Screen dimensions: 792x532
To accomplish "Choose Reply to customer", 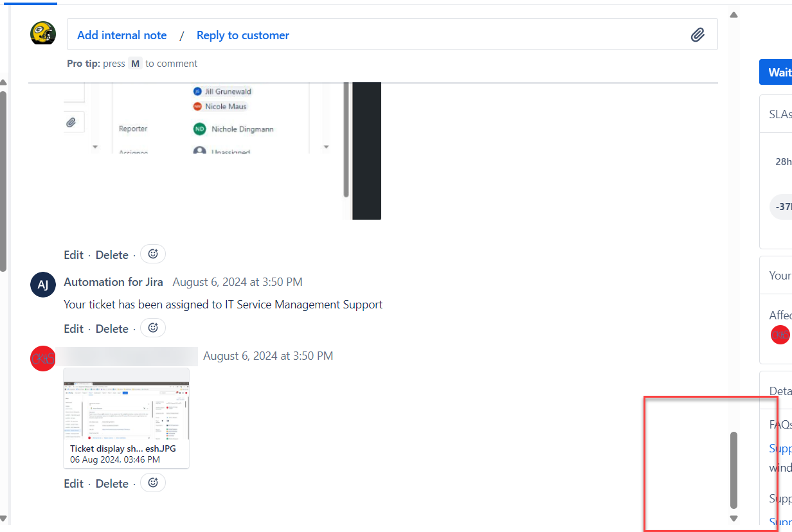I will (x=243, y=35).
